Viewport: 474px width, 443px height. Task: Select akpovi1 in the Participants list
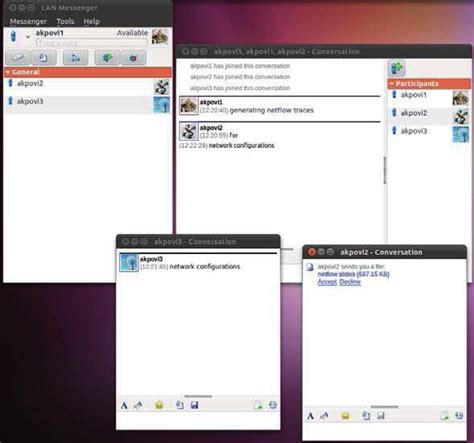pyautogui.click(x=429, y=98)
